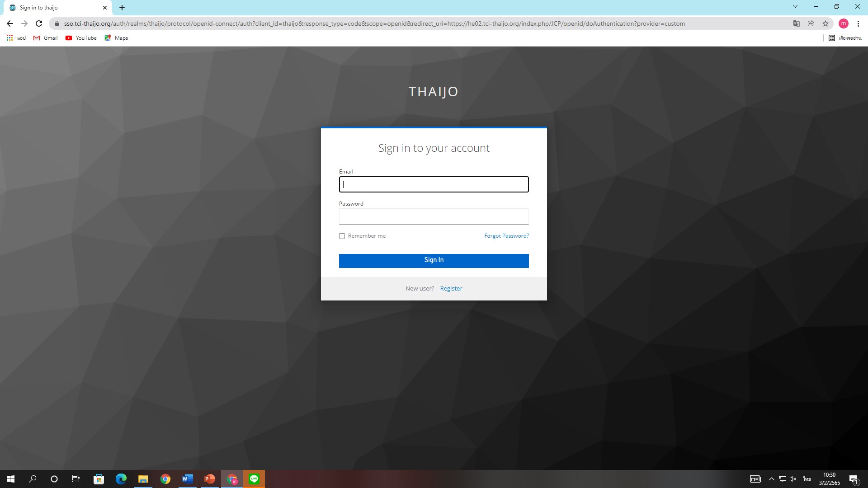The height and width of the screenshot is (488, 868).
Task: Open File Explorer from taskbar
Action: [x=143, y=479]
